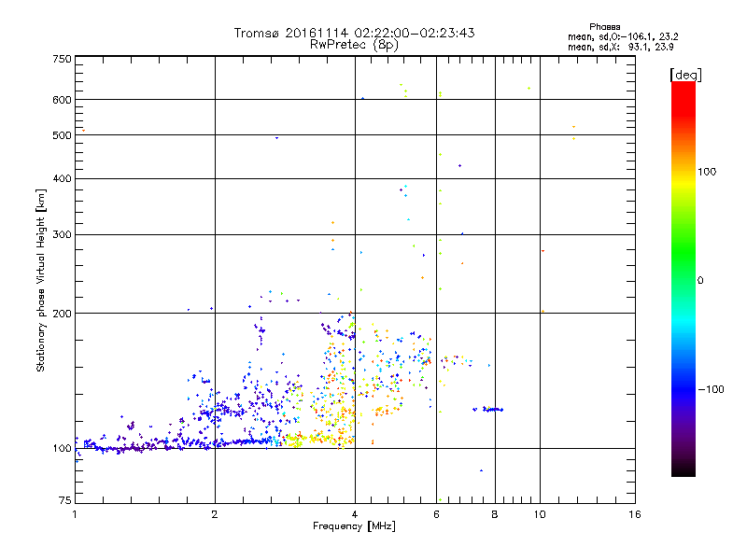Select the 'mean, sd,O:-106.1, 23.2' line
The width and height of the screenshot is (747, 560).
(623, 36)
